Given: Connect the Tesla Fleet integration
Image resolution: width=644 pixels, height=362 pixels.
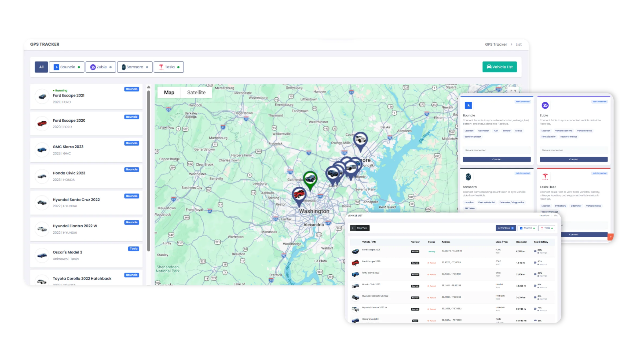Looking at the screenshot, I should click(574, 234).
